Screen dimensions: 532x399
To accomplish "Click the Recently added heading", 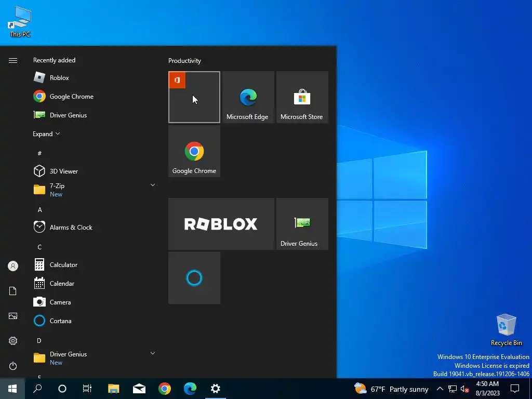I will click(x=54, y=60).
